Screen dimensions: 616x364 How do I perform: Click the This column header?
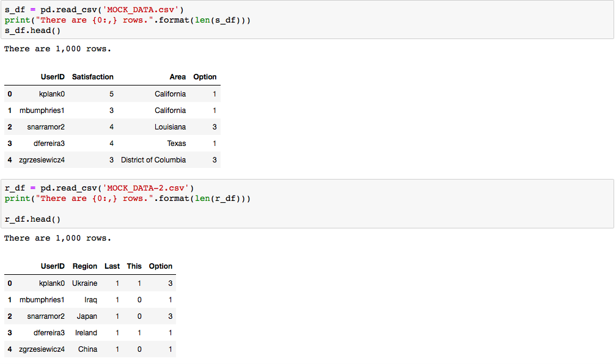click(134, 266)
